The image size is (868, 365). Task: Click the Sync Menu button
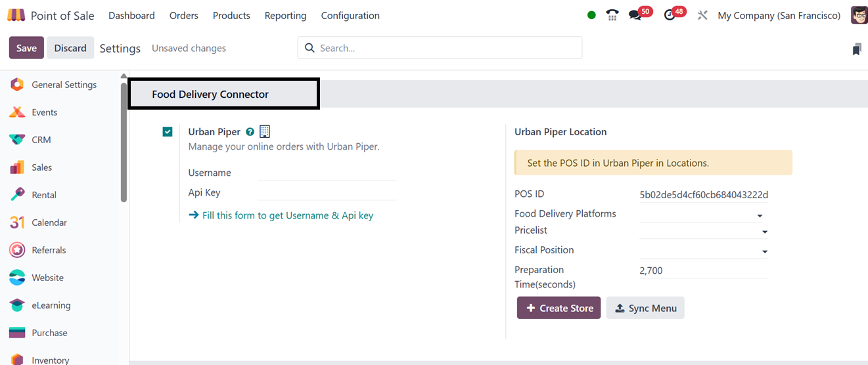(x=645, y=308)
